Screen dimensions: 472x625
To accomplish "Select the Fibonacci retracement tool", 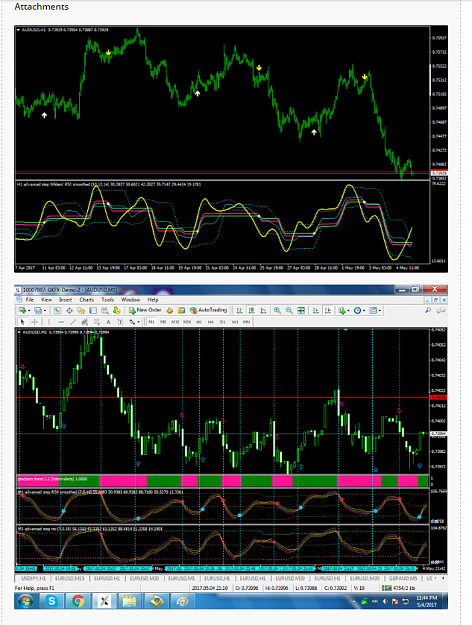I will click(96, 322).
